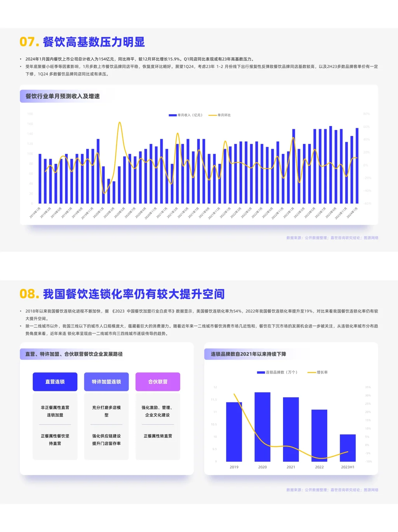Click chart title 餐饮行业单月预测收入及增速

tap(63, 96)
